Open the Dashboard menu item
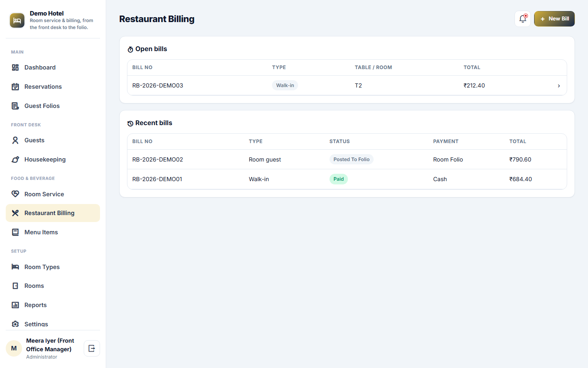Screen dimensions: 588x368 tap(53, 67)
